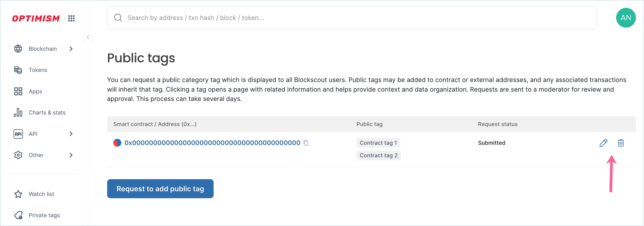Open the 0x0000 address link
The image size is (644, 226).
point(212,143)
